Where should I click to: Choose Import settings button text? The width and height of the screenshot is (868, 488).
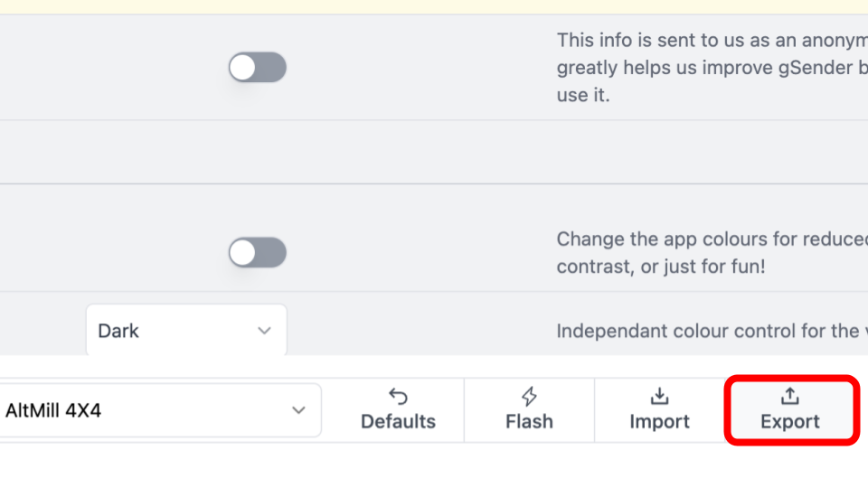tap(660, 422)
